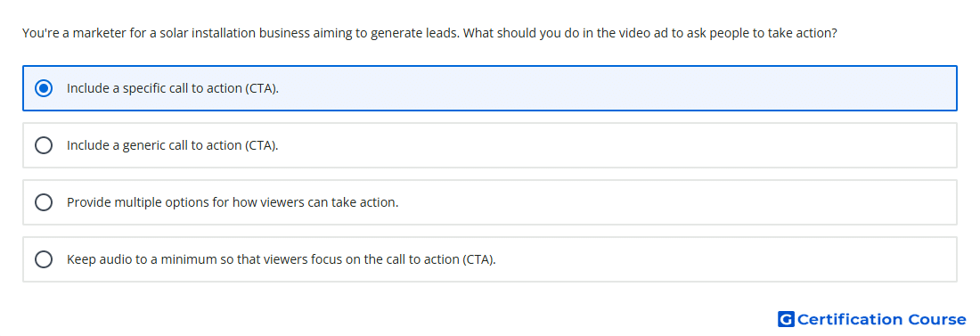Pick the 'Keep audio to a minimum' radio button
The image size is (980, 336).
(x=44, y=259)
